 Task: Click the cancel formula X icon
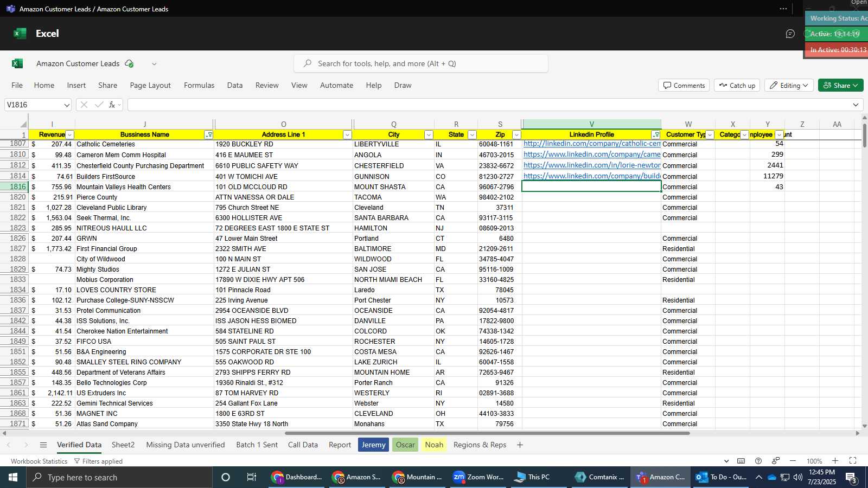pyautogui.click(x=84, y=105)
